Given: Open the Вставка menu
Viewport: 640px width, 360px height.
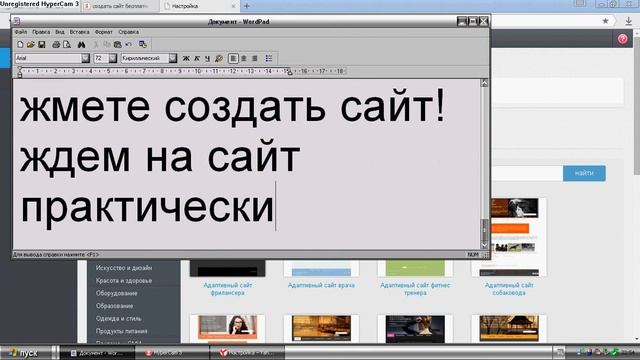Looking at the screenshot, I should pyautogui.click(x=79, y=32).
